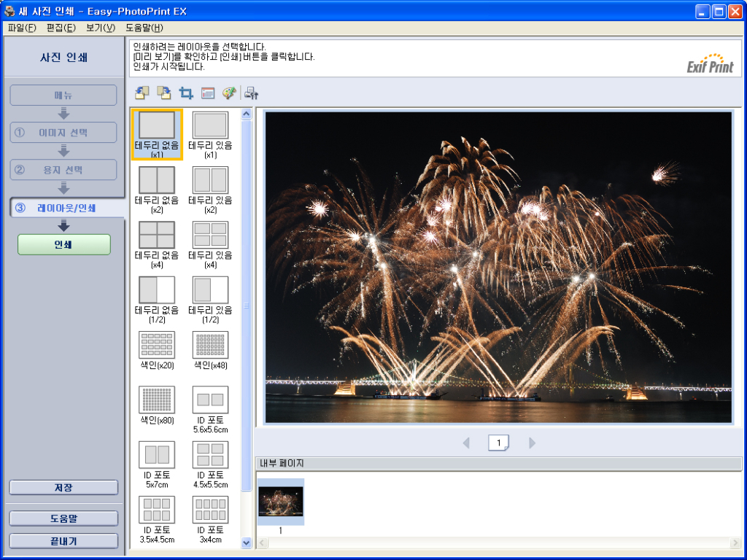This screenshot has height=560, width=747.
Task: Select 테두리 없음 (1/2) layout
Action: [157, 300]
